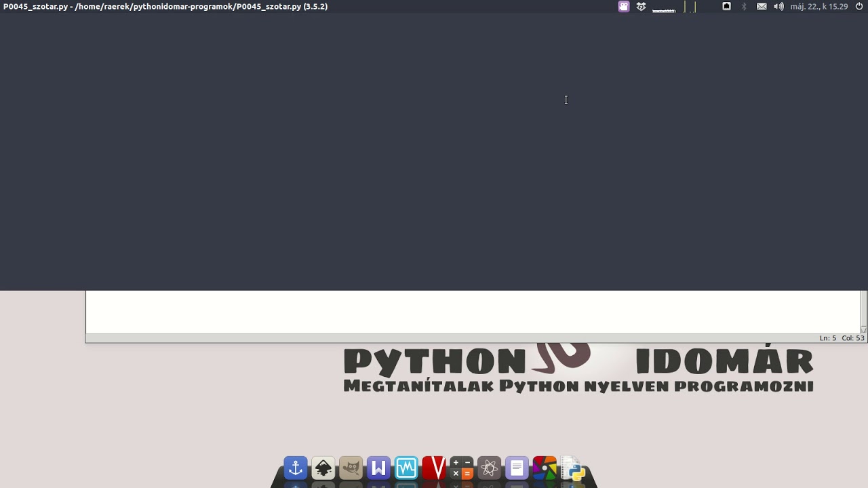The height and width of the screenshot is (488, 868).
Task: Click the Col: 53 status bar entry
Action: coord(853,338)
